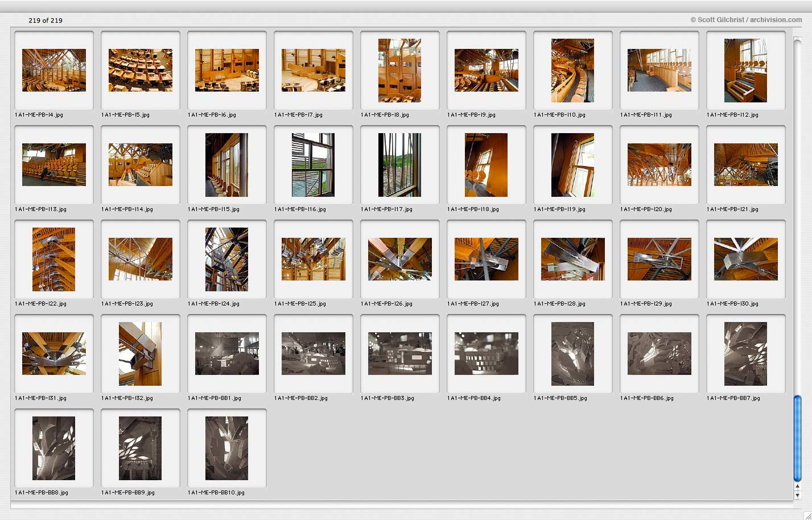Select image 1A1-ME-PB-I6.jpg

click(227, 71)
